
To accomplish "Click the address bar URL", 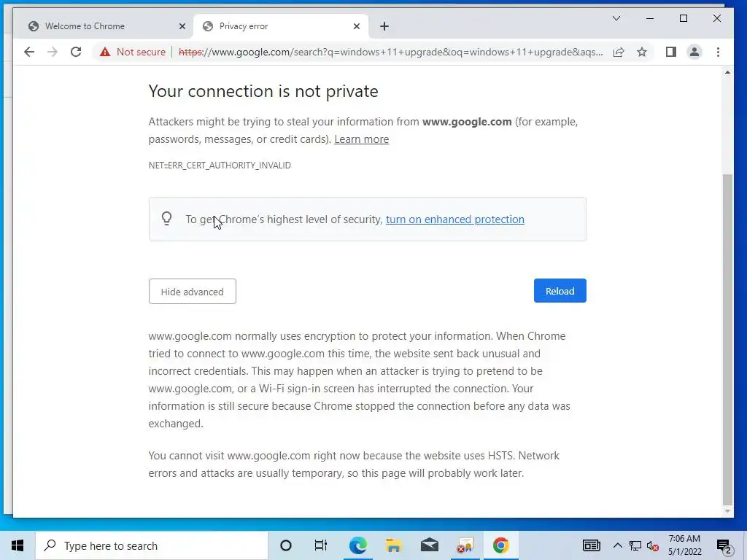I will click(394, 52).
